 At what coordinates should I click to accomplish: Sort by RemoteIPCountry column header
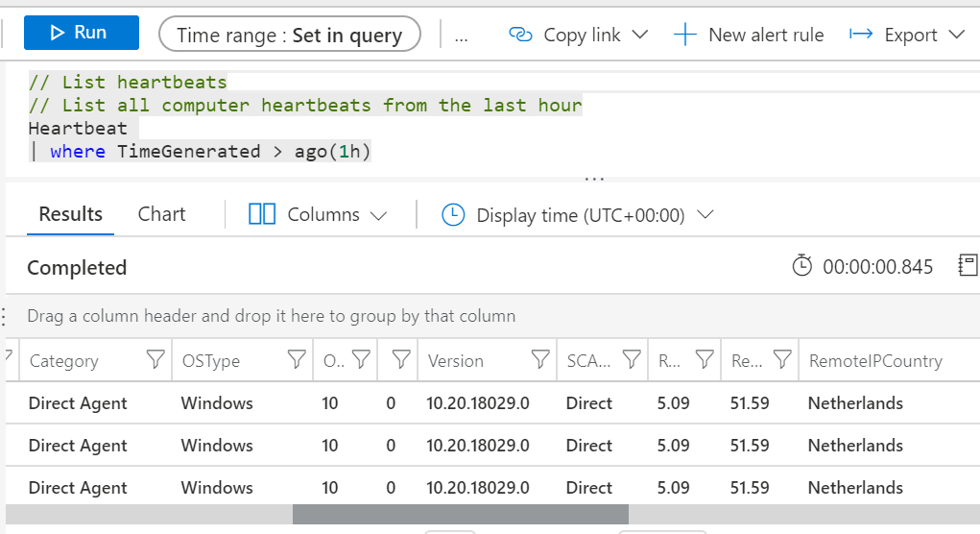(x=874, y=361)
